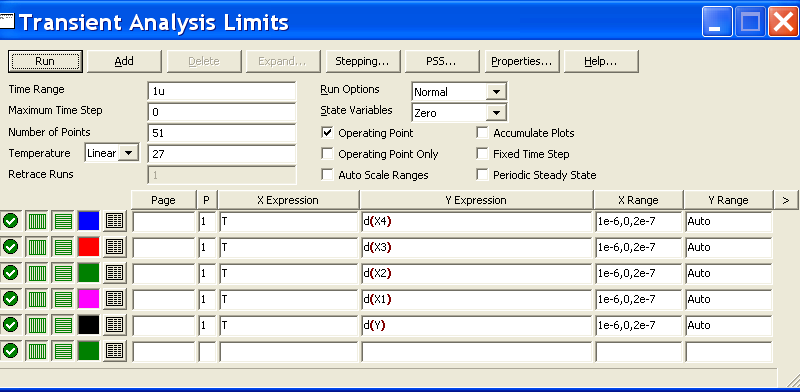
Task: Open the Temperature Linear dropdown
Action: (129, 153)
